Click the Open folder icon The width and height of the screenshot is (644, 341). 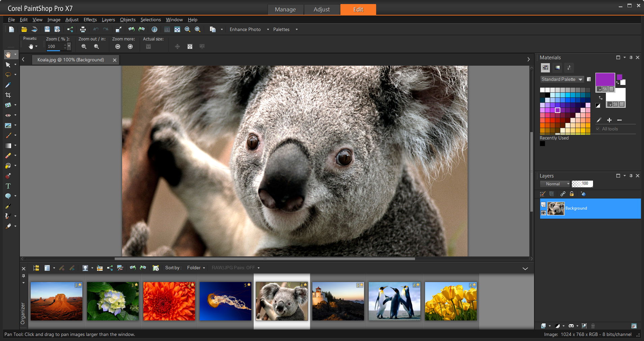[x=24, y=29]
